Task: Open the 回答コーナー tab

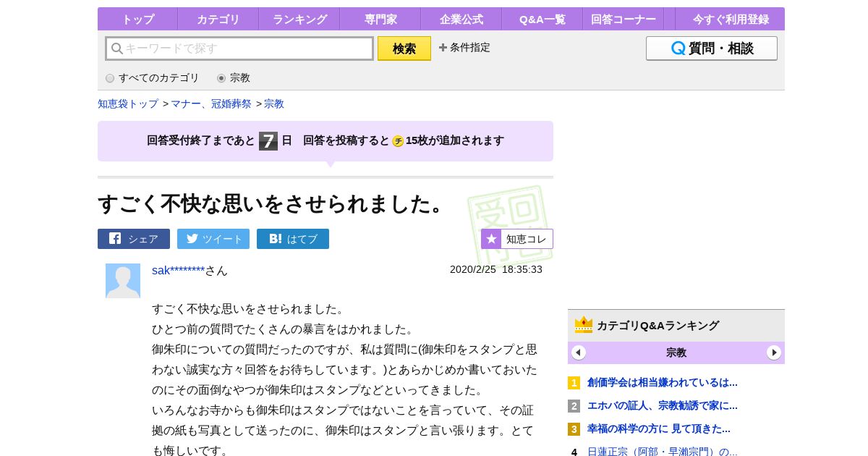Action: [x=624, y=19]
